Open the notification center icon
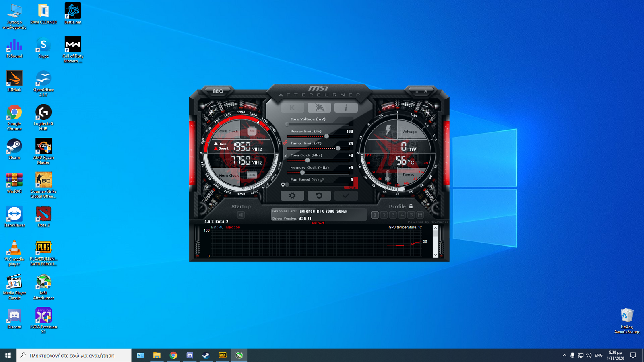 click(x=633, y=355)
